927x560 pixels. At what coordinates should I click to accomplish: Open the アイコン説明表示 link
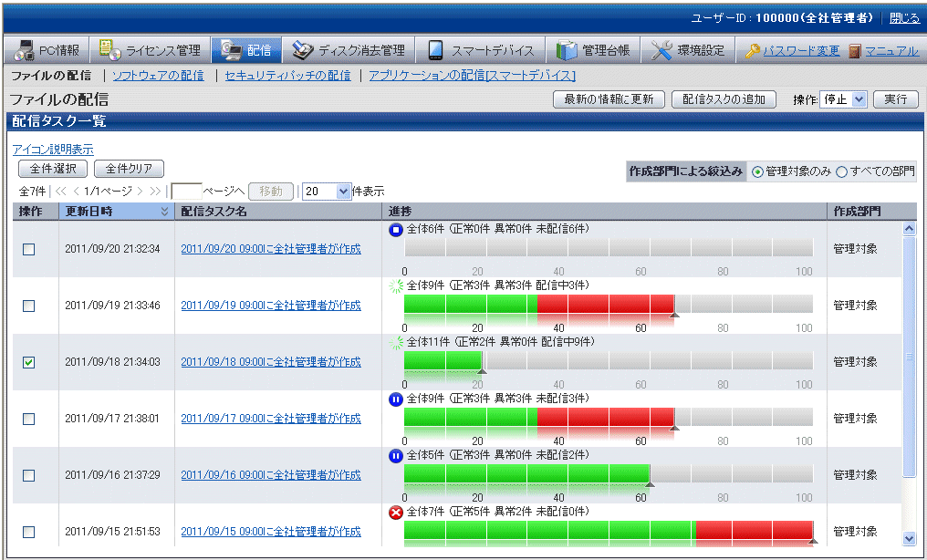53,149
